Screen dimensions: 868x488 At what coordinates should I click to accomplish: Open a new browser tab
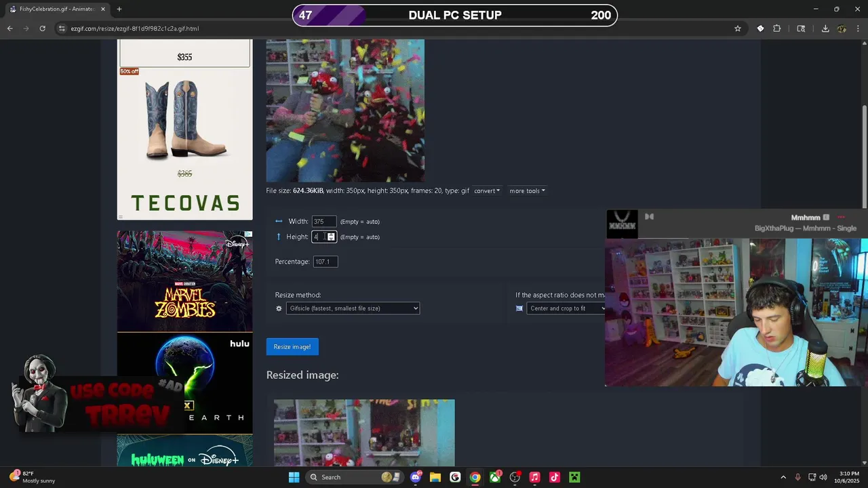click(x=119, y=9)
